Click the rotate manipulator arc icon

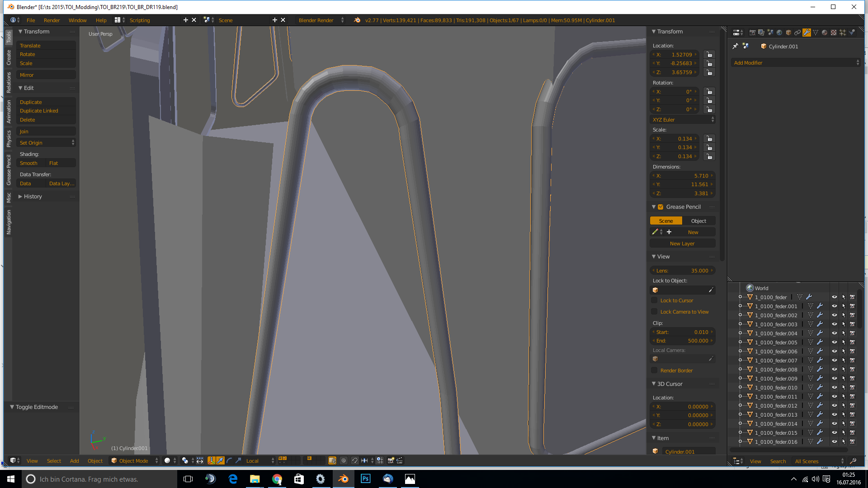tap(229, 461)
